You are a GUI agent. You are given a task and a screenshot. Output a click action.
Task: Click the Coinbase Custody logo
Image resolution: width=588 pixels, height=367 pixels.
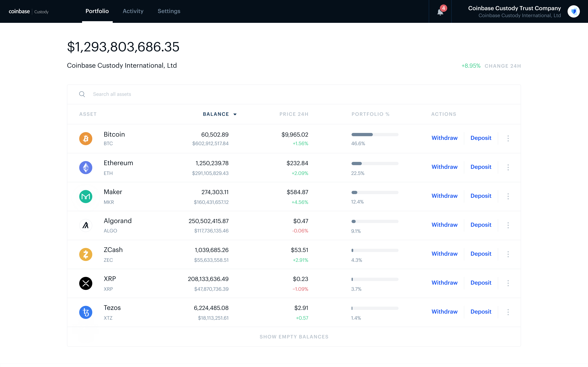coord(28,11)
